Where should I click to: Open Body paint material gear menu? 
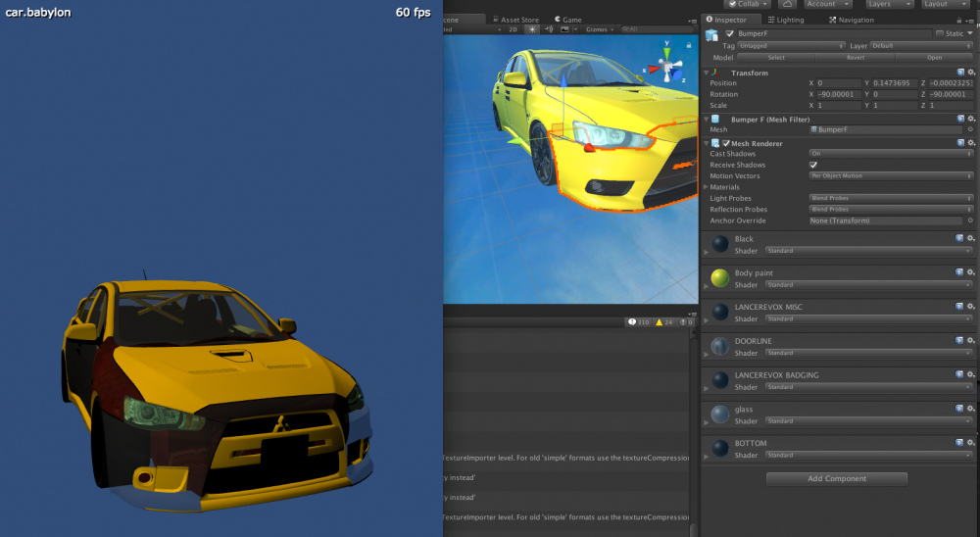click(970, 271)
